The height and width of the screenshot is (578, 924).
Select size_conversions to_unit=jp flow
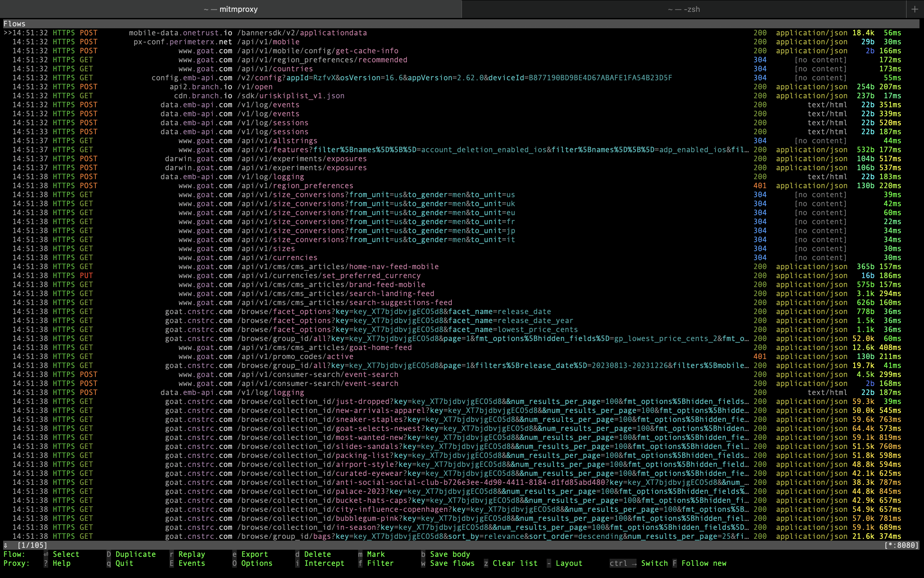(461, 231)
